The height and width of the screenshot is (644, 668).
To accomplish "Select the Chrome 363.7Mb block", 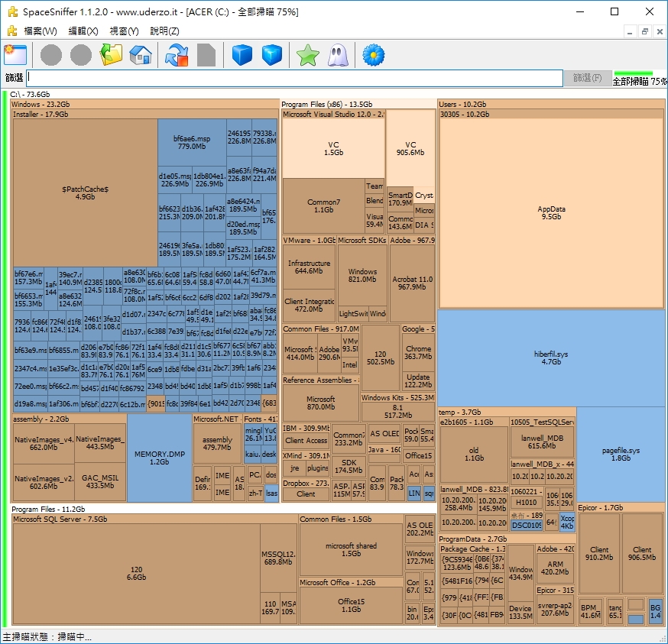I will coord(418,353).
